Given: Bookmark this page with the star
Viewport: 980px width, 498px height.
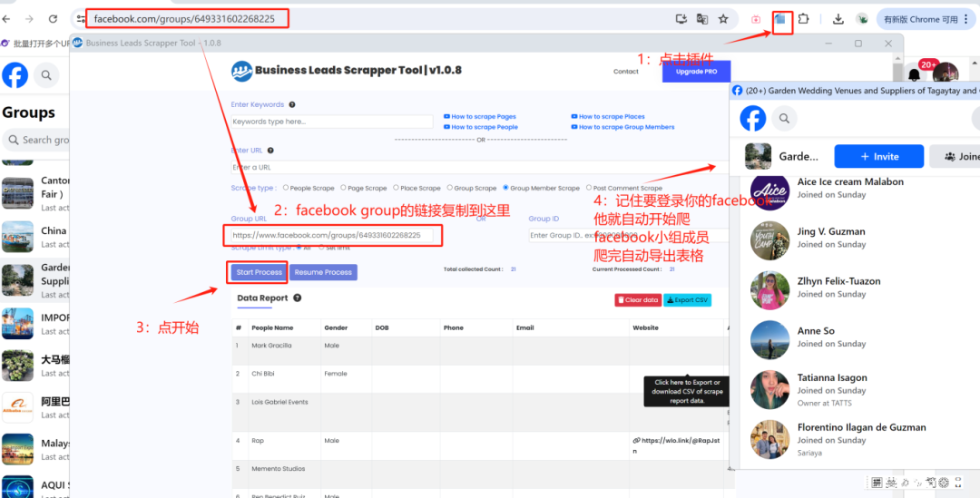Looking at the screenshot, I should coord(723,19).
